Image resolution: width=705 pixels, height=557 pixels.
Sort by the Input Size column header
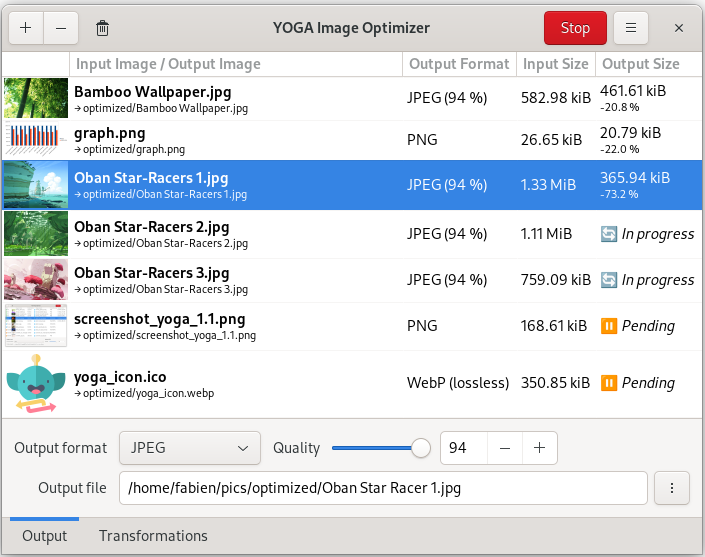pos(555,64)
